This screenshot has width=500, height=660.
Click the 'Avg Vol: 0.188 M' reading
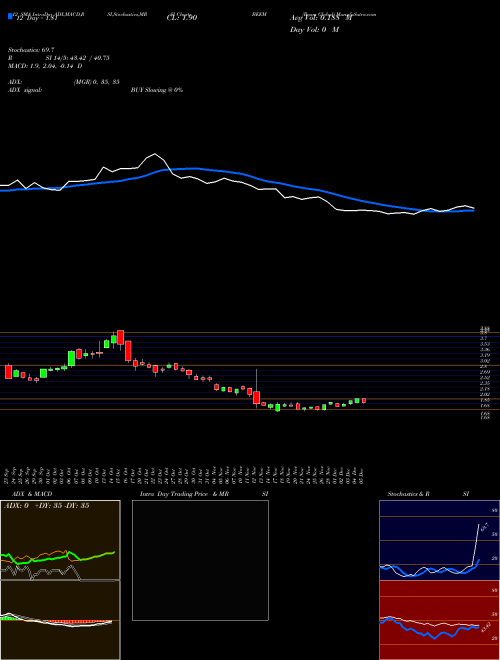click(321, 18)
